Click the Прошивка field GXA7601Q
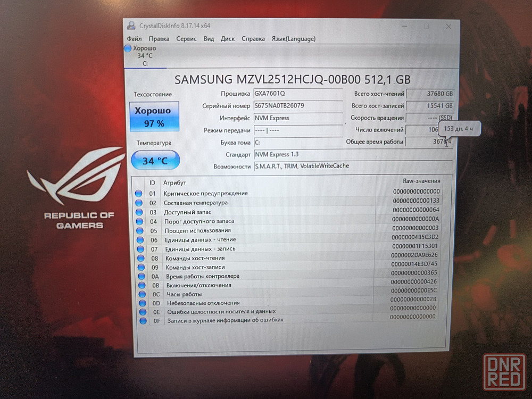 pos(298,93)
